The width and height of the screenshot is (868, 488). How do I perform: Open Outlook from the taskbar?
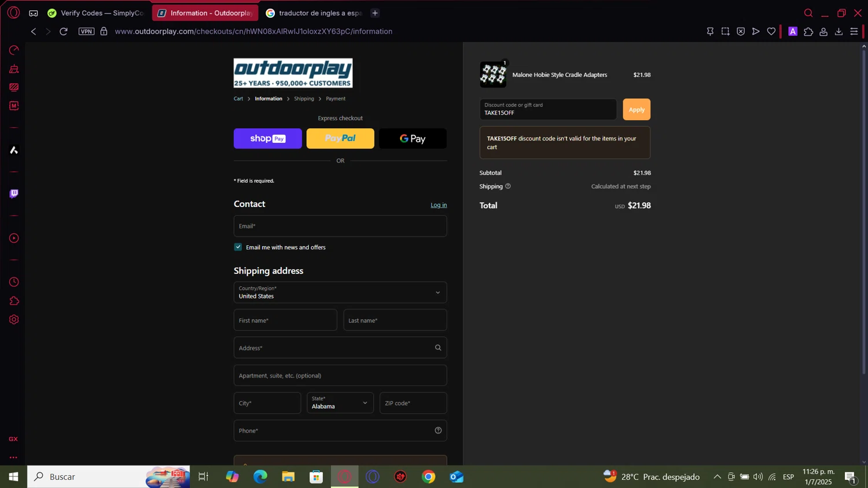(x=457, y=477)
